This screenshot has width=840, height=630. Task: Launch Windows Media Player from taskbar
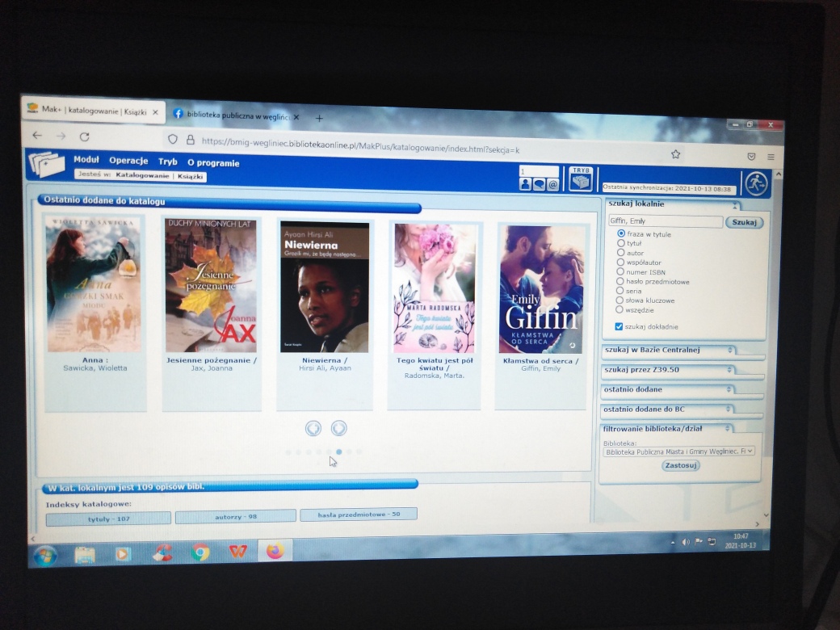coord(123,554)
